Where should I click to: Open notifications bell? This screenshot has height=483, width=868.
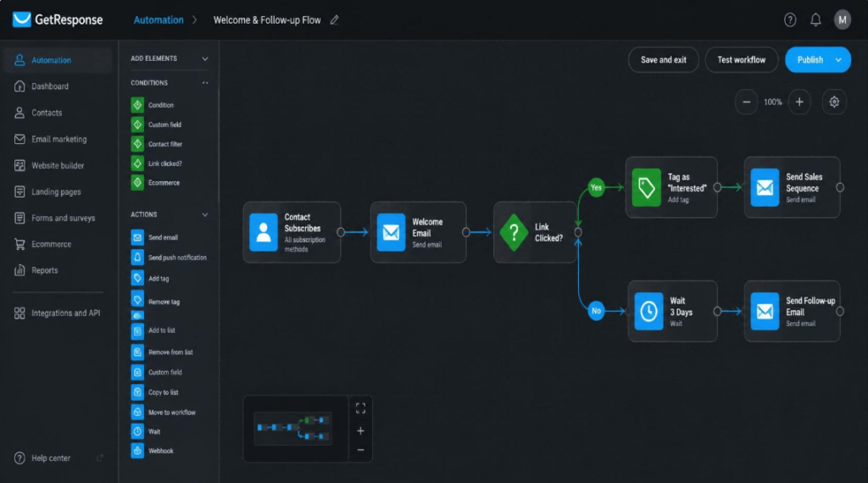tap(815, 20)
